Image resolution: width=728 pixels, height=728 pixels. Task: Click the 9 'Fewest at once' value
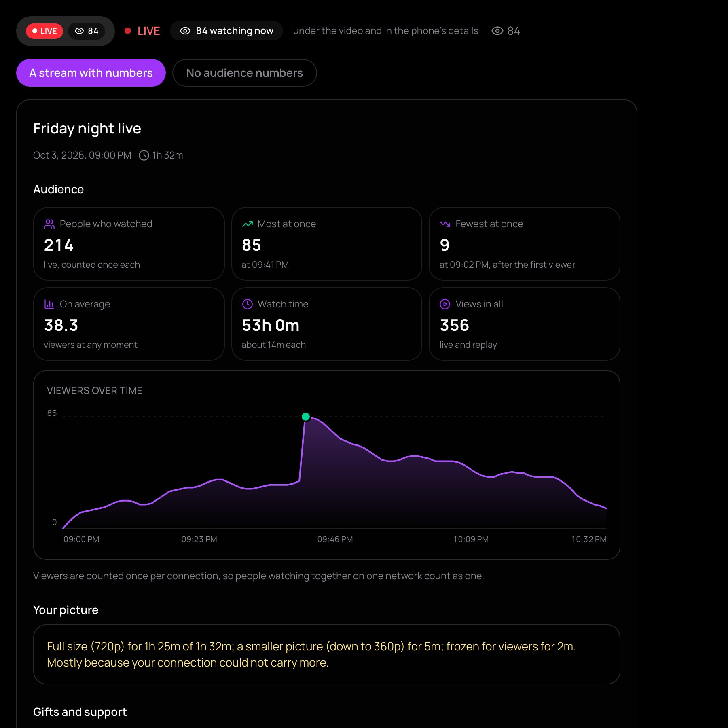tap(444, 245)
